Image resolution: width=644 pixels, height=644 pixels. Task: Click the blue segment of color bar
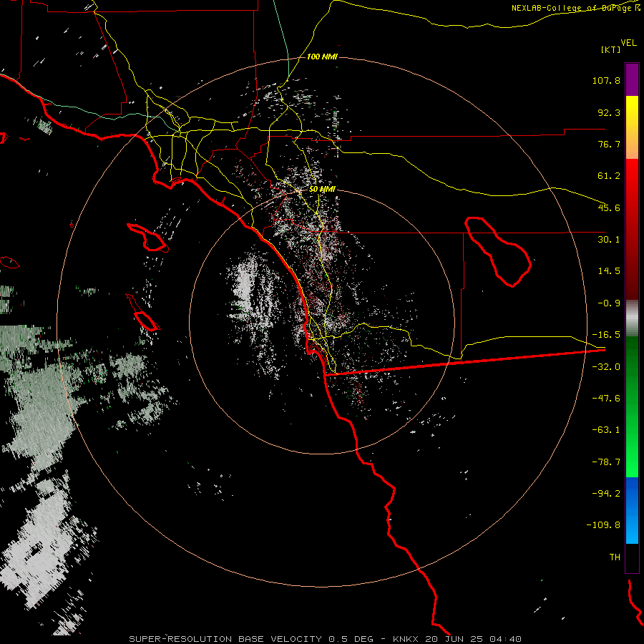(632, 510)
